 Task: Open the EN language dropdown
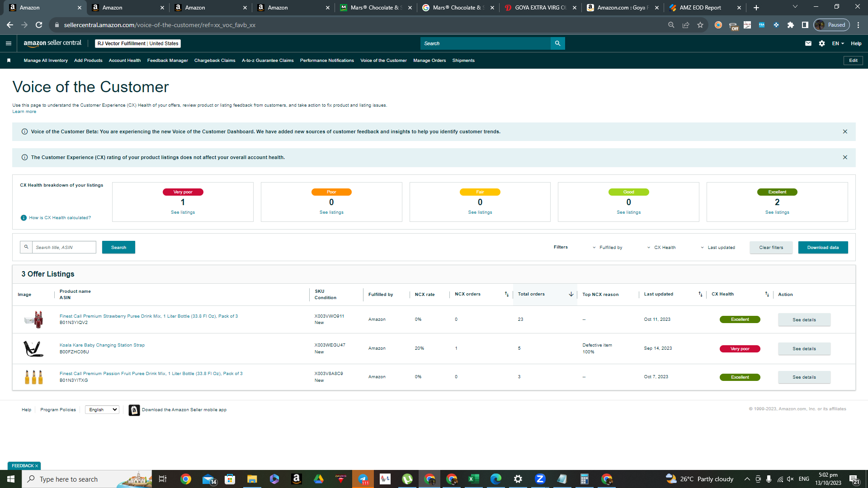point(838,43)
